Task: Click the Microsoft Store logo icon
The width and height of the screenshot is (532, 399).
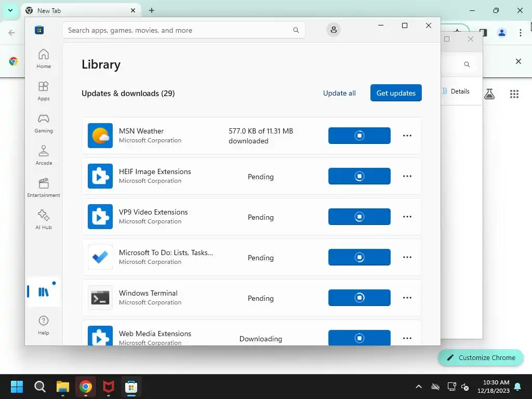Action: click(39, 30)
